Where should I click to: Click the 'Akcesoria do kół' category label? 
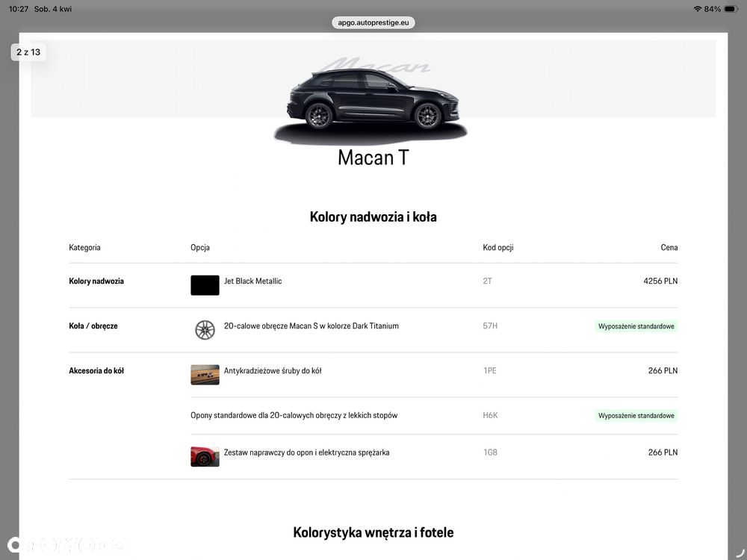tap(96, 370)
